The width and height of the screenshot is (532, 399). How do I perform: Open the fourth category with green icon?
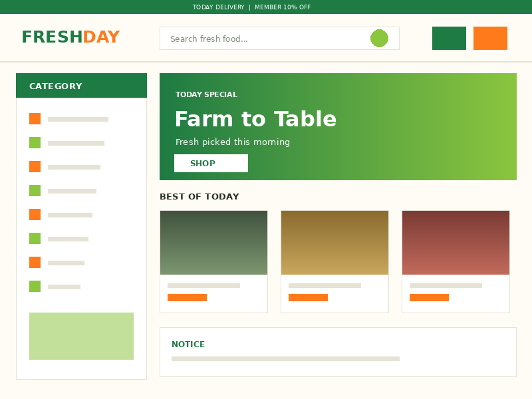pyautogui.click(x=35, y=190)
